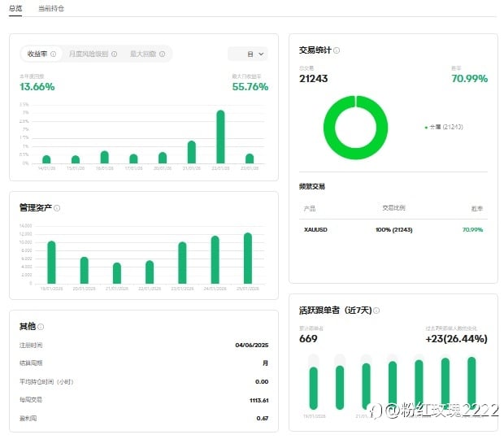This screenshot has height=439, width=504.
Task: Click the info icon next to 活跃跟单者 (近7天)
Action: [376, 311]
